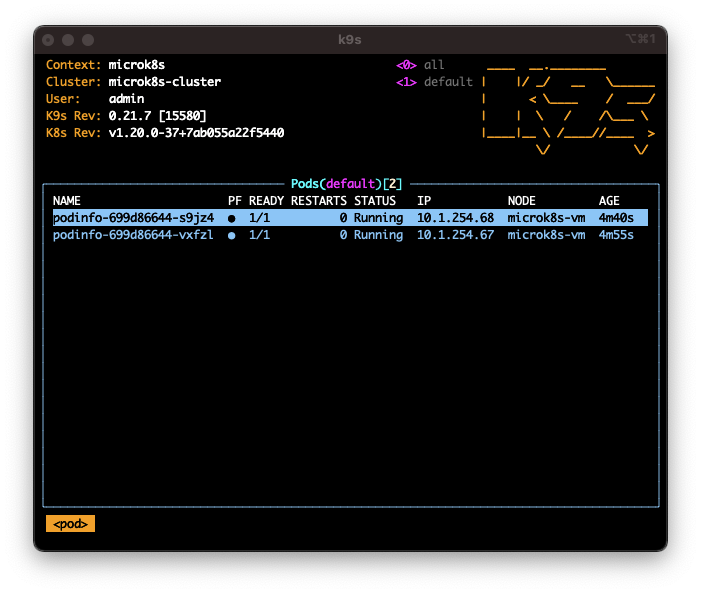This screenshot has width=701, height=593.
Task: Click the microk8s-cluster cluster name
Action: click(165, 82)
